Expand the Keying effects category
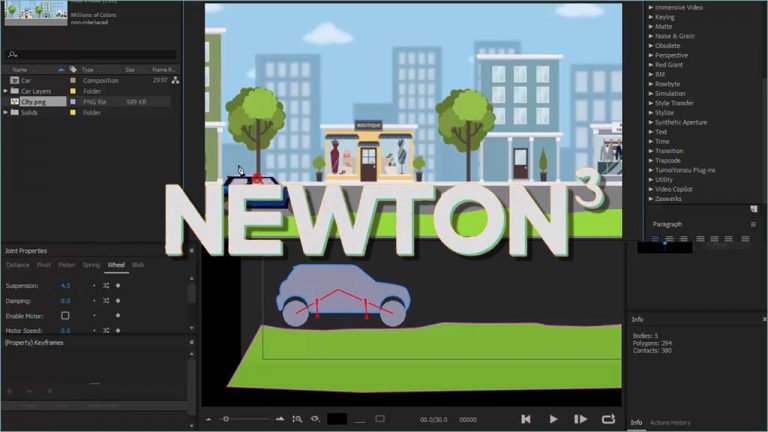768x432 pixels. coord(651,17)
